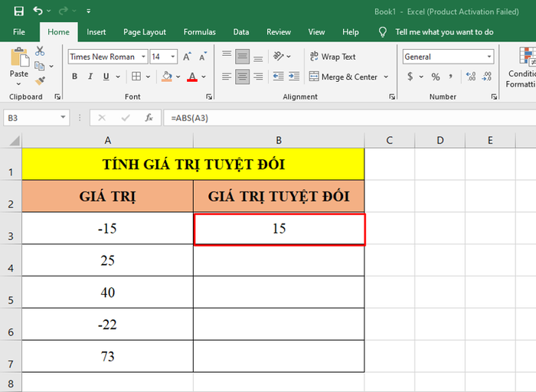This screenshot has width=536, height=392.
Task: Open the General number format dropdown
Action: click(489, 57)
